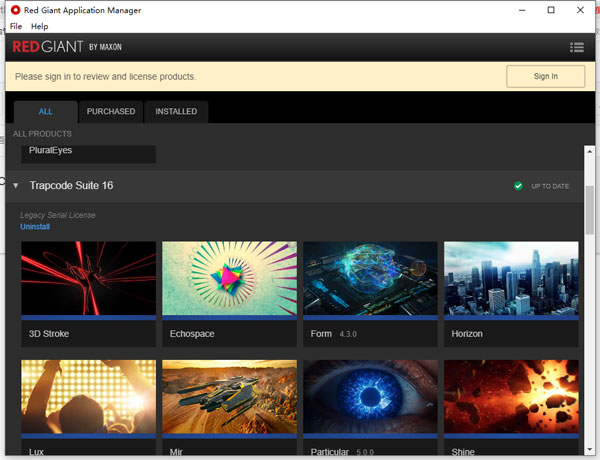Select the 3D Stroke thumbnail
This screenshot has width=600, height=460.
click(88, 279)
